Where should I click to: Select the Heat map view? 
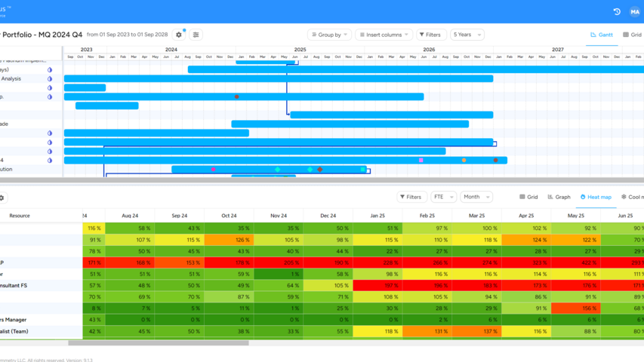596,197
